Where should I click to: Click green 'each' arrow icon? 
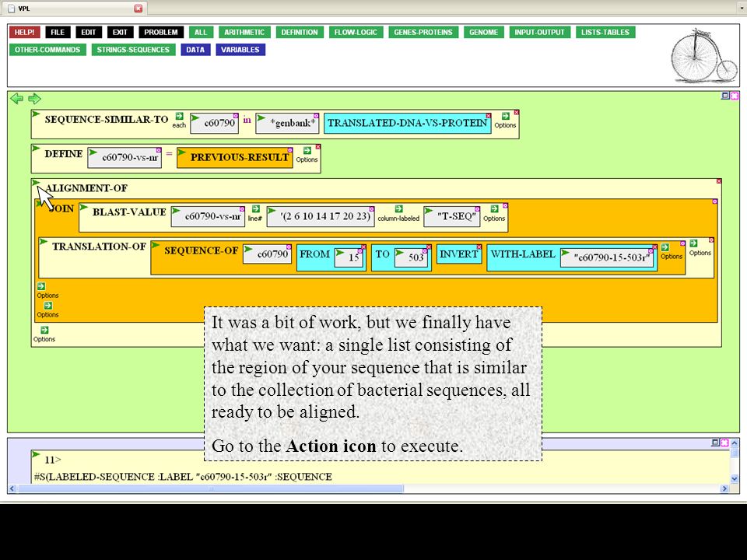coord(179,116)
